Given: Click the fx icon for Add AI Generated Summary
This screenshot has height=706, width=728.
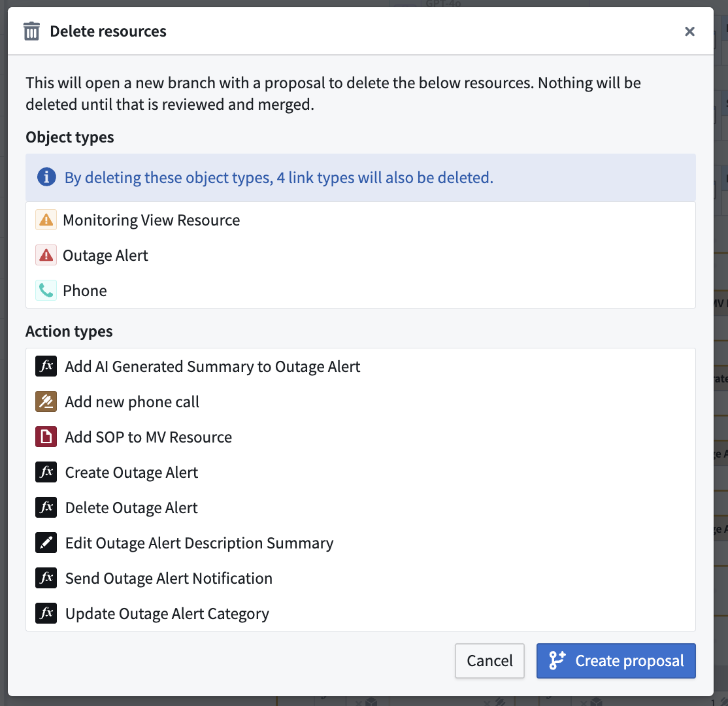Looking at the screenshot, I should 46,366.
